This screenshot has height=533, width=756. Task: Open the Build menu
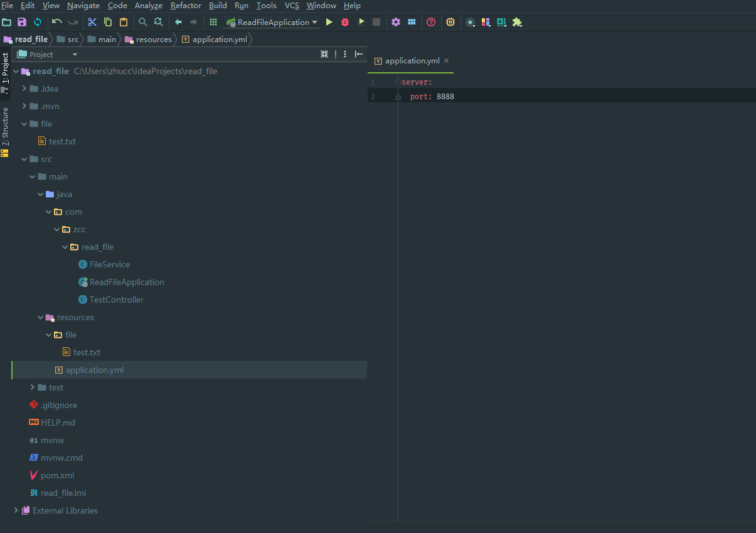pos(218,6)
